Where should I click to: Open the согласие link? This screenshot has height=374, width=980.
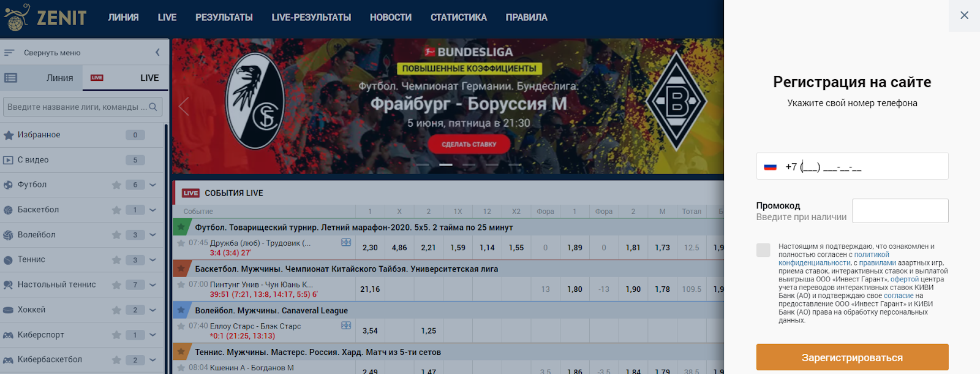point(899,296)
